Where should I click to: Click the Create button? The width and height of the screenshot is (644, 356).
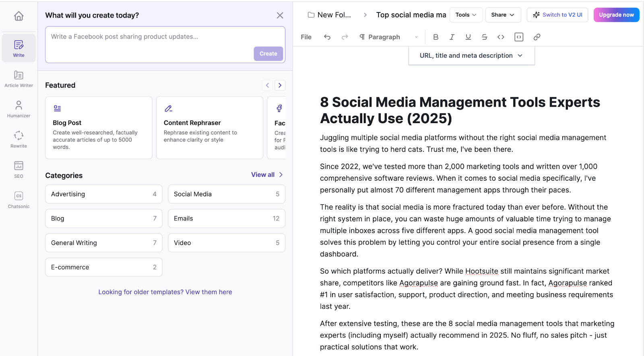pyautogui.click(x=268, y=54)
